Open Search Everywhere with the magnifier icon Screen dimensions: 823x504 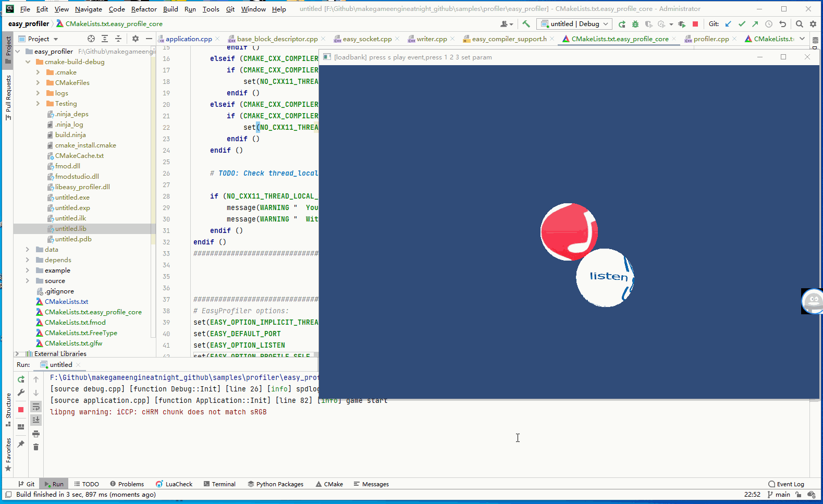[x=799, y=24]
